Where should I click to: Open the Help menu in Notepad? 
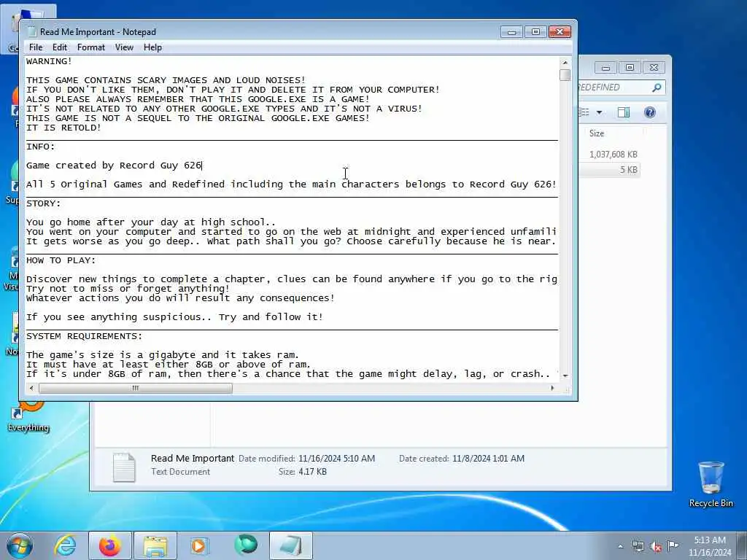pyautogui.click(x=153, y=47)
